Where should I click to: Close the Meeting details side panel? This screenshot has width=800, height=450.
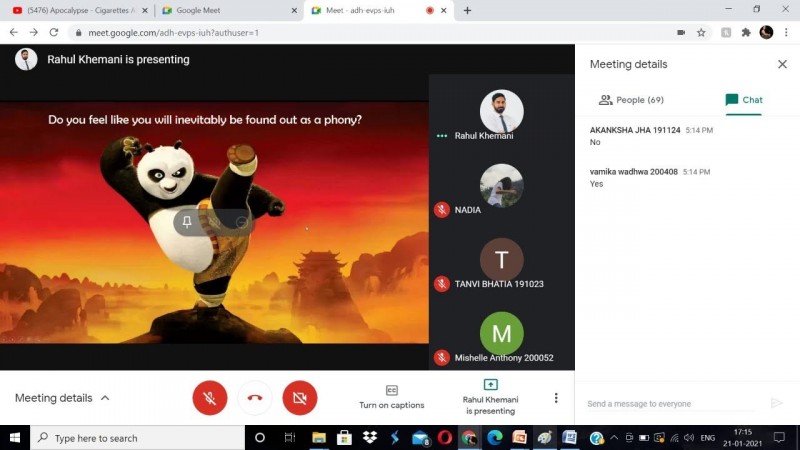tap(782, 64)
